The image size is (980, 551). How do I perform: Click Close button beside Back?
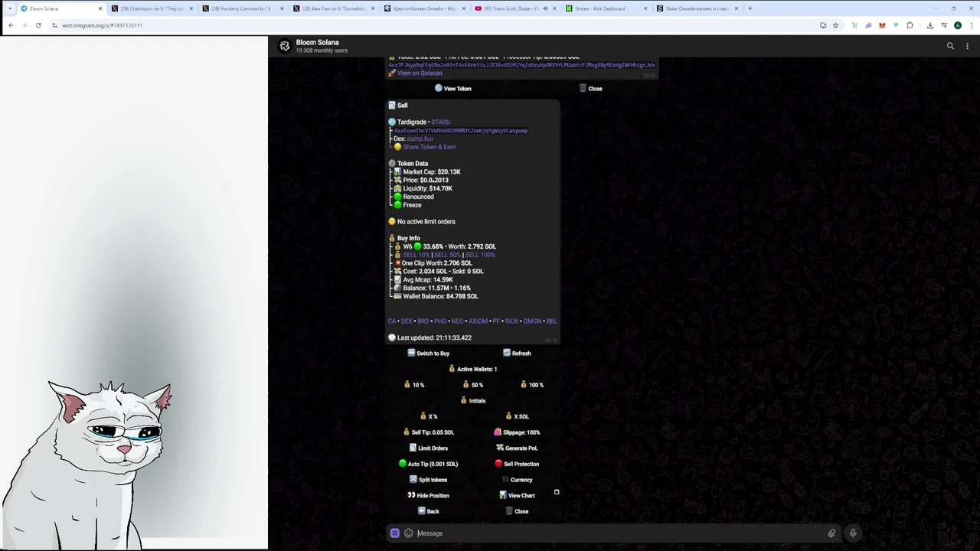click(517, 511)
